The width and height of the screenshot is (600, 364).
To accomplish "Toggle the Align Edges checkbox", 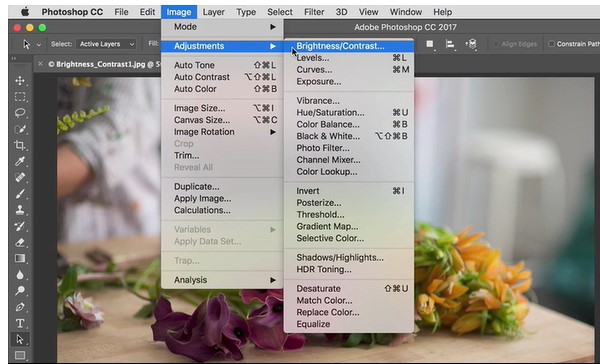I will tap(496, 44).
